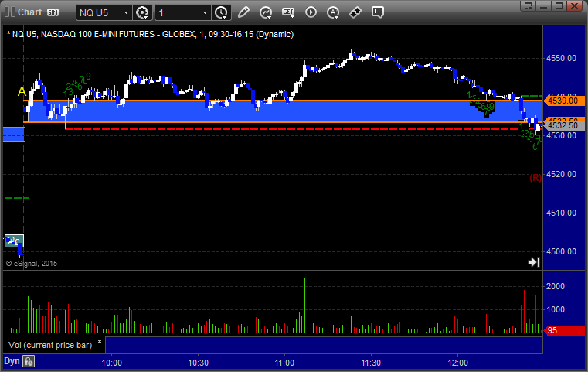Screen dimensions: 588x372
Task: Click the eSignal, 2015 copyright text
Action: coord(32,264)
